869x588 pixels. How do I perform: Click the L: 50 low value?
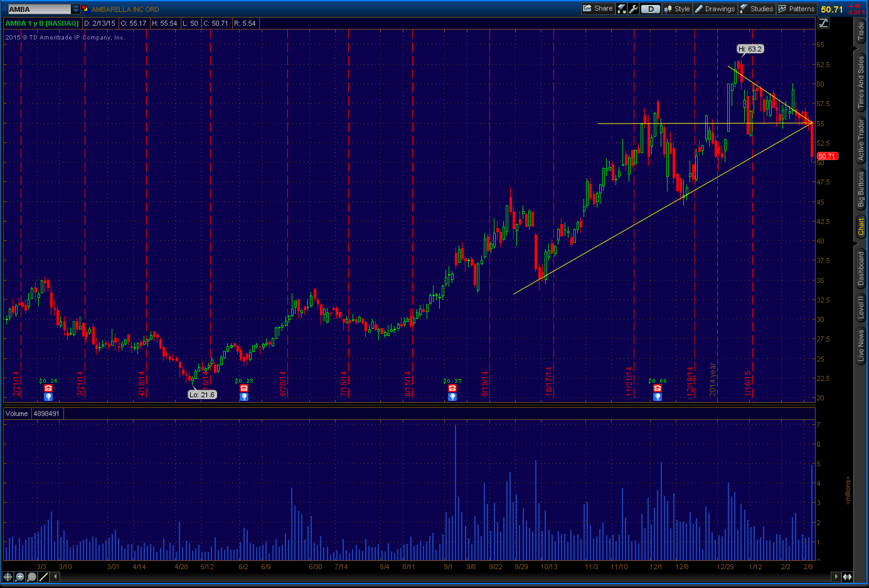(190, 23)
